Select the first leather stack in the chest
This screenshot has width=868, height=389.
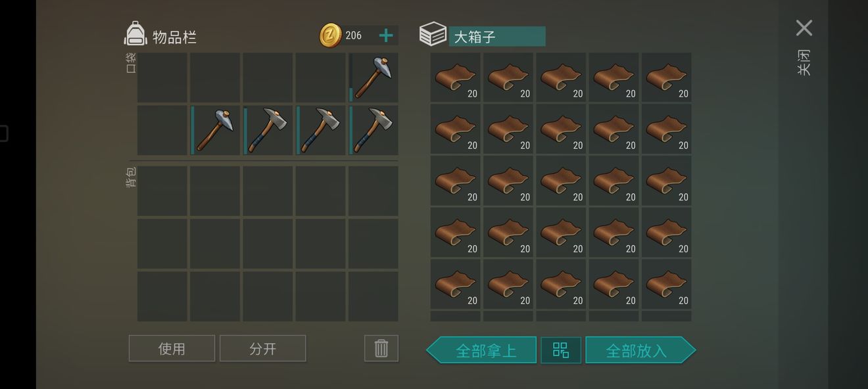456,78
